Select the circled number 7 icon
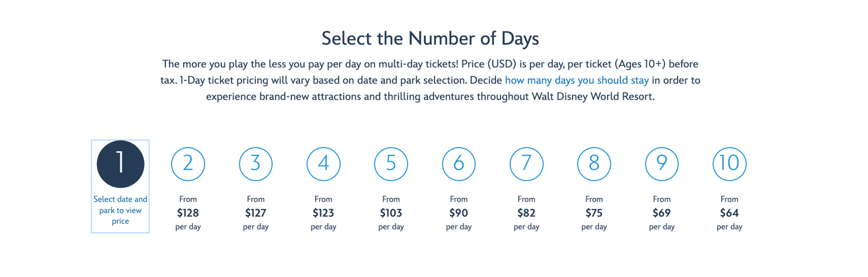This screenshot has width=868, height=277. pyautogui.click(x=526, y=164)
